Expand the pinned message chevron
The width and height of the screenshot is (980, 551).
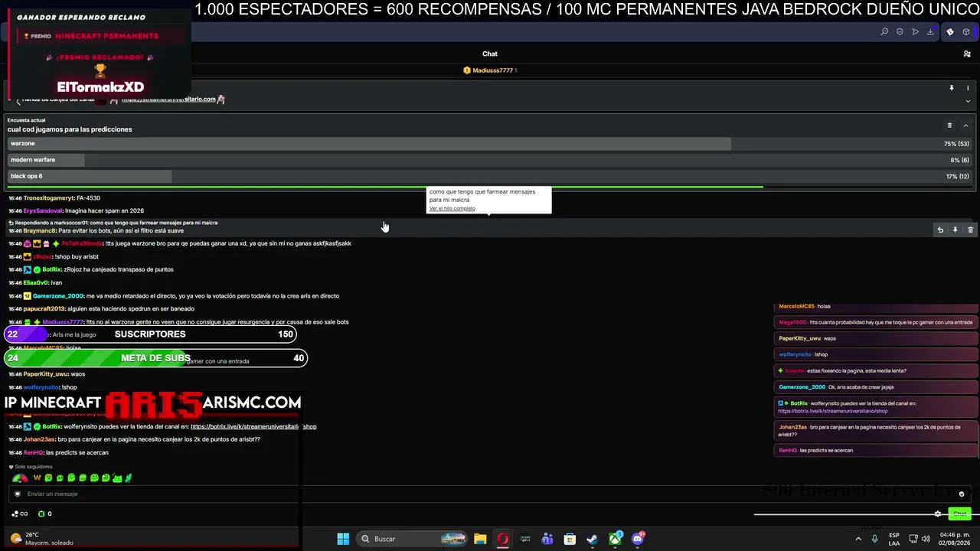coord(968,101)
